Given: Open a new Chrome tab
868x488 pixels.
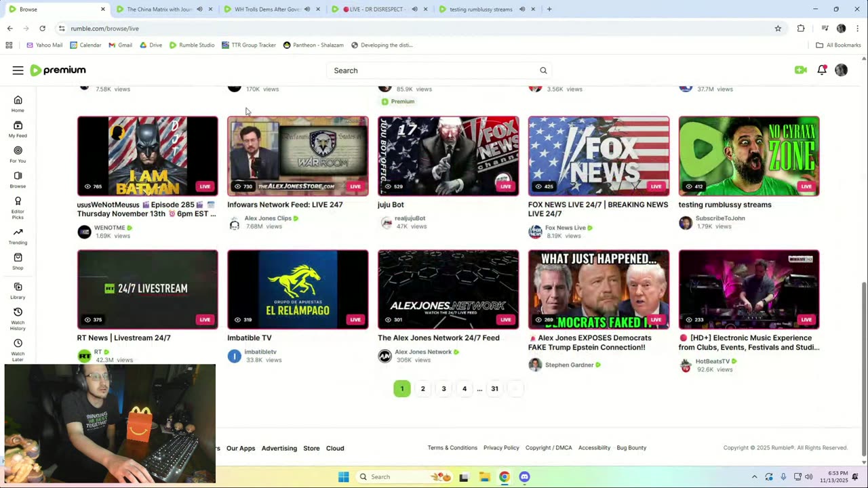Looking at the screenshot, I should click(x=549, y=9).
